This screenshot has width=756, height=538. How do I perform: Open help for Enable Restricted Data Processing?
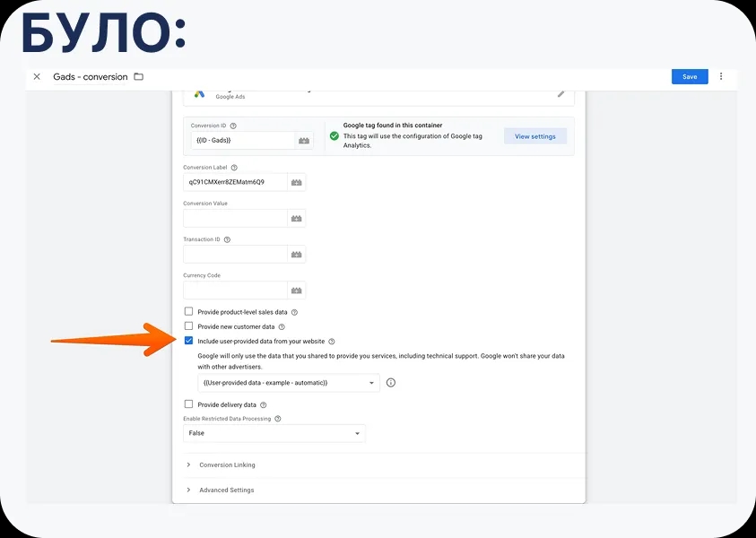[x=278, y=419]
